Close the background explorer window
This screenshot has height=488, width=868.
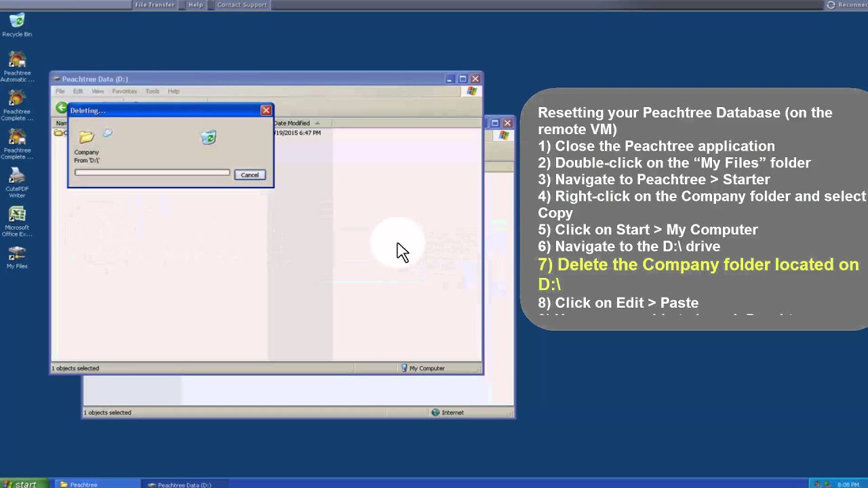(x=507, y=123)
